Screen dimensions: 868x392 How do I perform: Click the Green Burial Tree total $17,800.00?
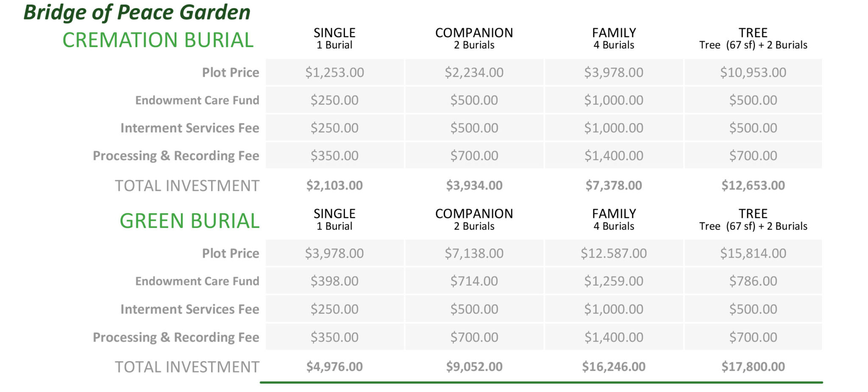point(753,367)
